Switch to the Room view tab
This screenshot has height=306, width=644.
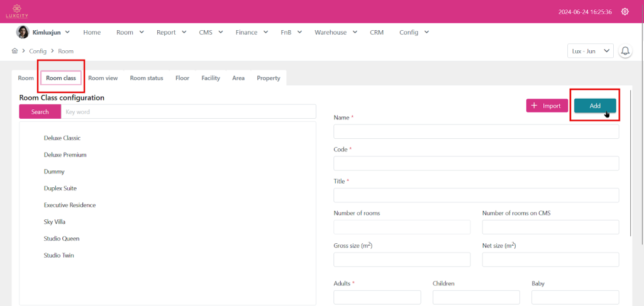coord(103,78)
